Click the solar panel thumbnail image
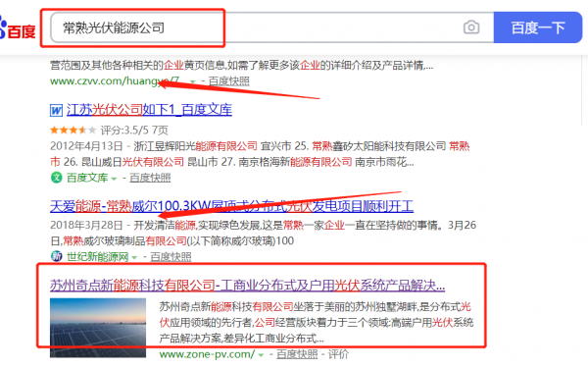This screenshot has height=368, width=588. [x=98, y=328]
